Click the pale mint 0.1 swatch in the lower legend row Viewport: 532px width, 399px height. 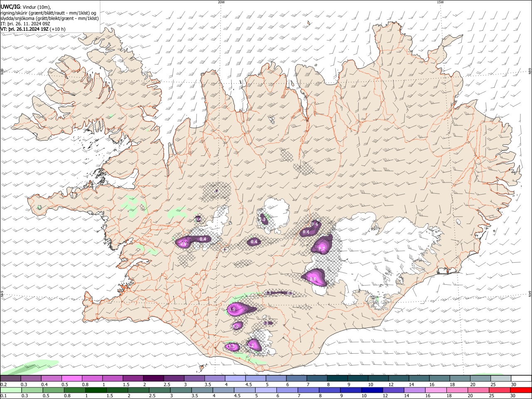11,390
